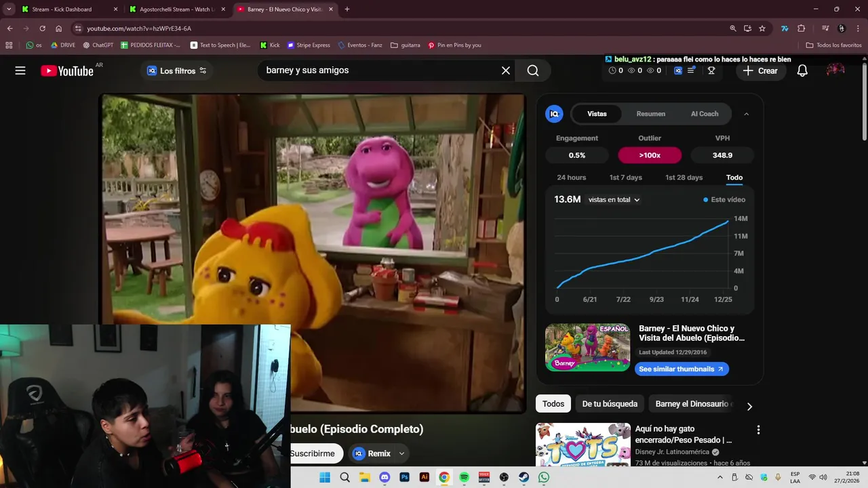The height and width of the screenshot is (488, 868).
Task: Expand the Remix button dropdown arrow
Action: 401,453
